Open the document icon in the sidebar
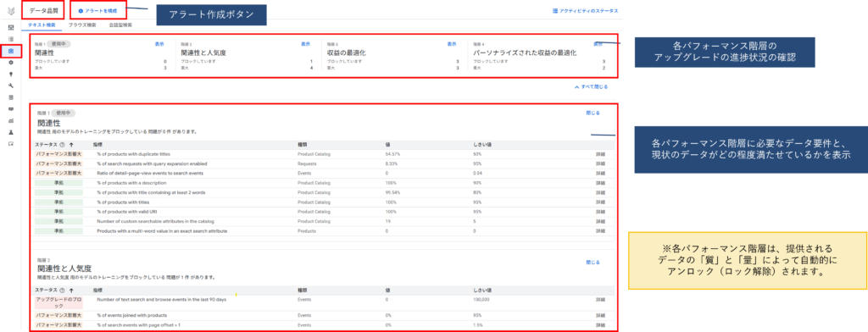The image size is (868, 332). click(11, 97)
